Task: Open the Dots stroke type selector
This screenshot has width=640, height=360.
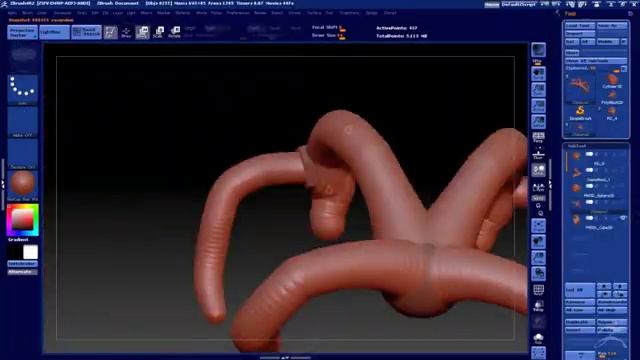Action: [x=23, y=89]
